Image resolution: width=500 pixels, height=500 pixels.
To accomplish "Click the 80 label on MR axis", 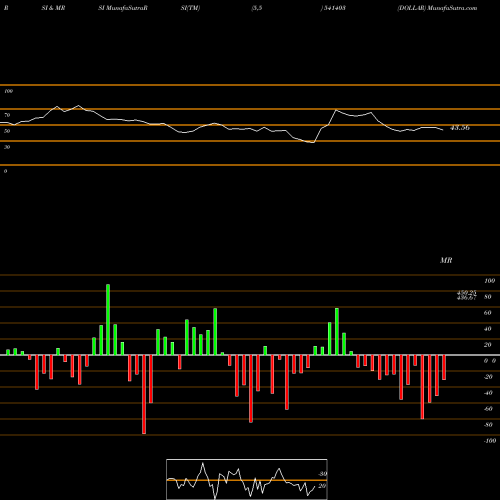I will point(488,297).
